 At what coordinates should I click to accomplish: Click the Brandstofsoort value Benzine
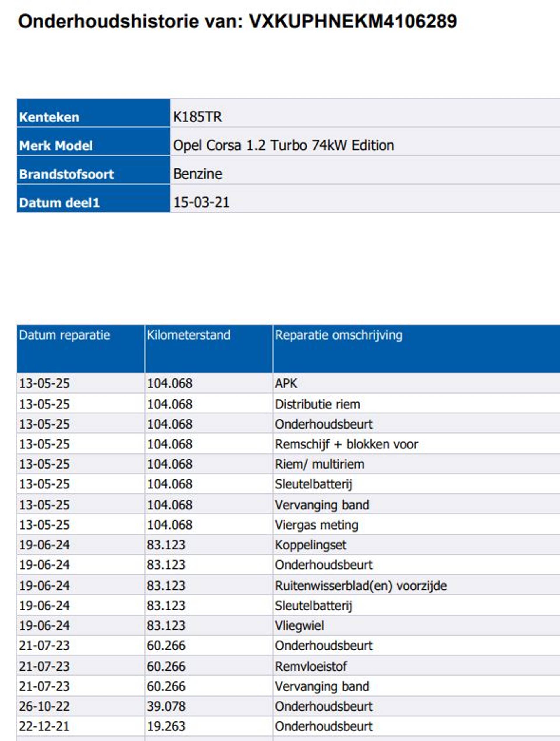pos(197,174)
